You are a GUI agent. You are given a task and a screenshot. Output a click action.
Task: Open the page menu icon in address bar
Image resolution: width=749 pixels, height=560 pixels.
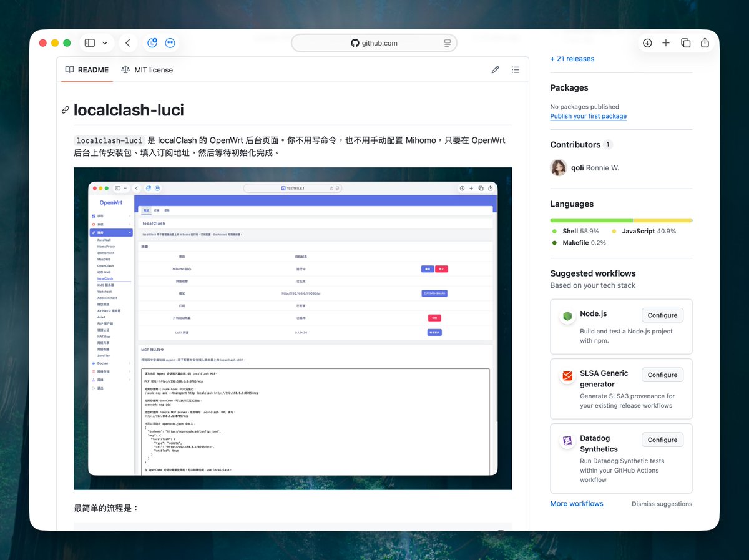448,43
